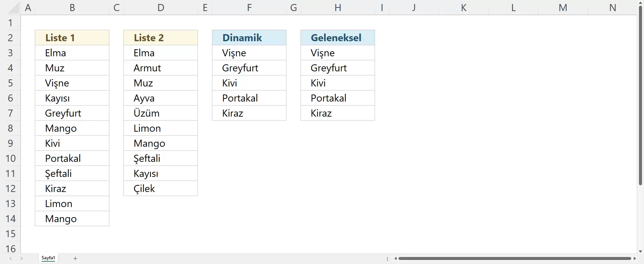Click the vertical scrollbar down arrow
This screenshot has width=644, height=264.
pyautogui.click(x=640, y=251)
